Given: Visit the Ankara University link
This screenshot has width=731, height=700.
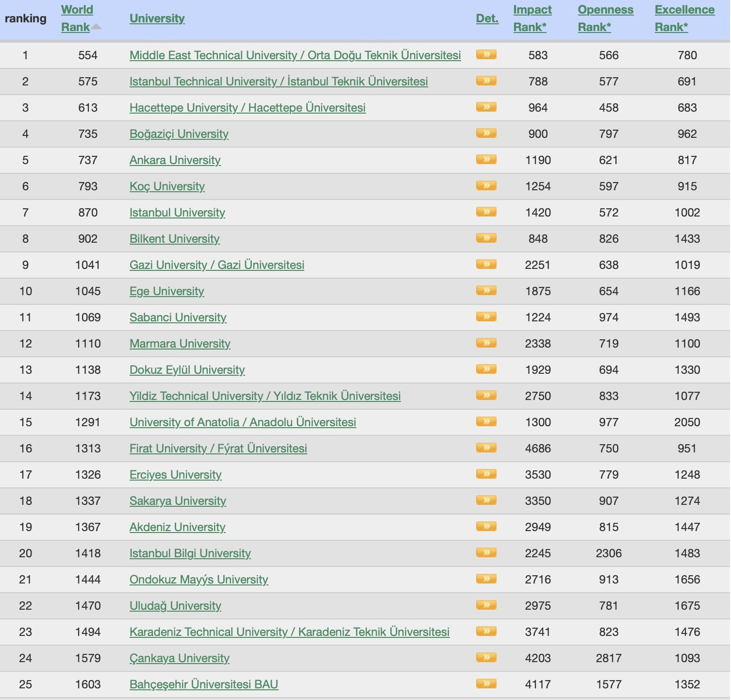Looking at the screenshot, I should pyautogui.click(x=175, y=160).
